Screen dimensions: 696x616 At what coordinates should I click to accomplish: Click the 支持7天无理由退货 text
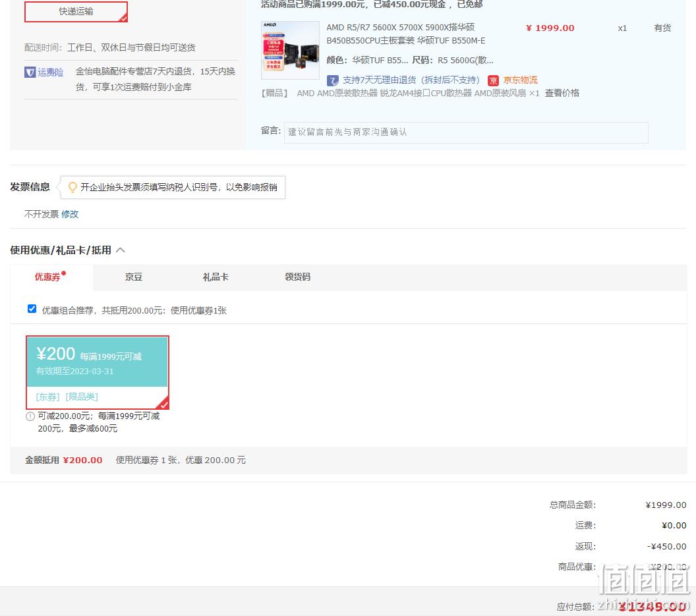[x=411, y=80]
